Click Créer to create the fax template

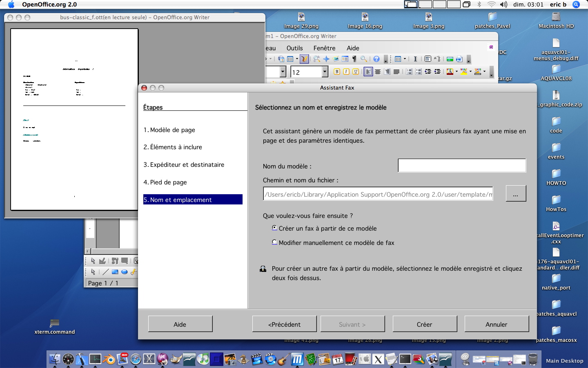[425, 324]
